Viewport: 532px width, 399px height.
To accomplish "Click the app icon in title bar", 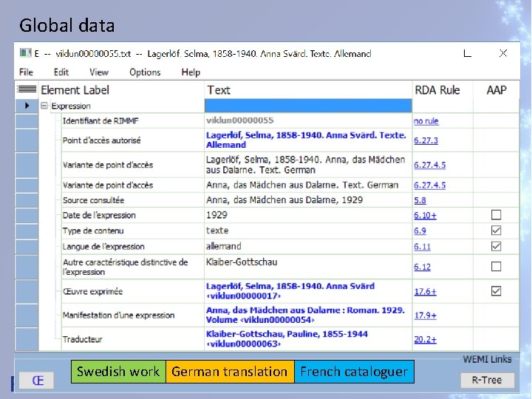I will pos(24,53).
